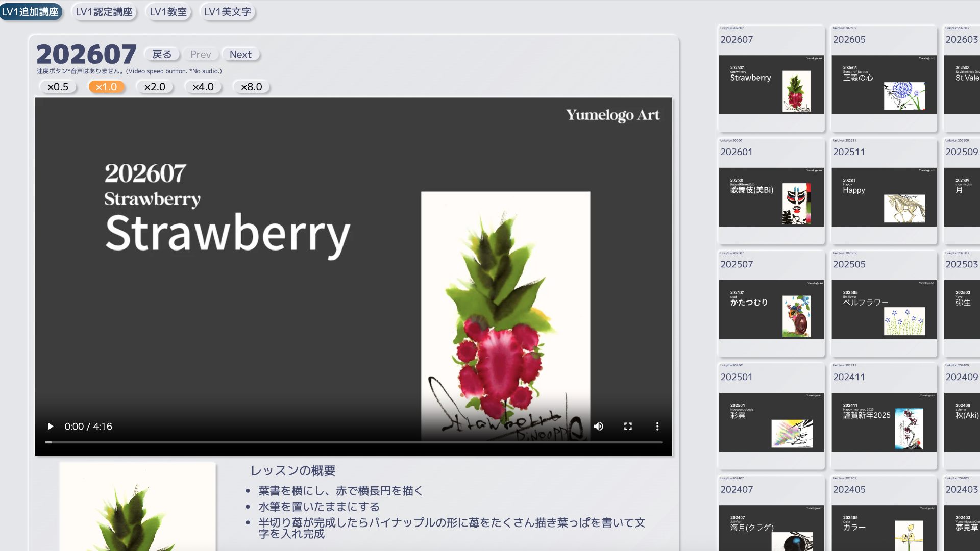The height and width of the screenshot is (551, 980).
Task: Select the 202509 月 lesson card
Action: coord(962,191)
